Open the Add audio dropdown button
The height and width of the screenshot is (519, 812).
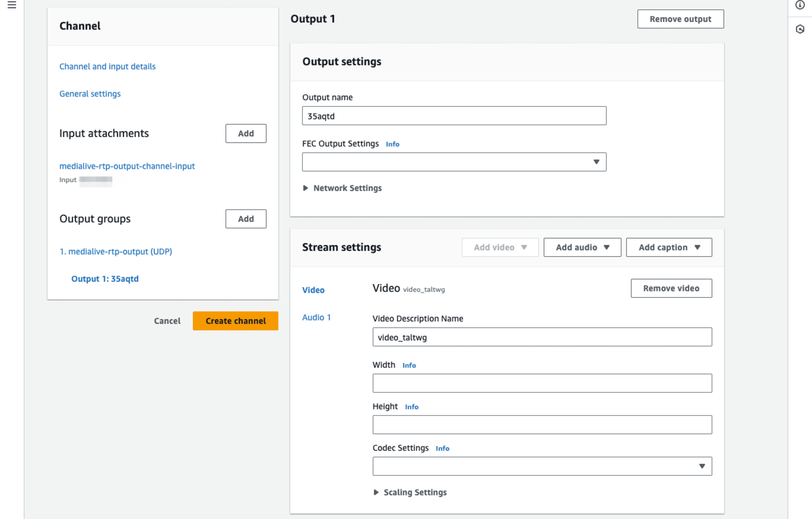582,247
